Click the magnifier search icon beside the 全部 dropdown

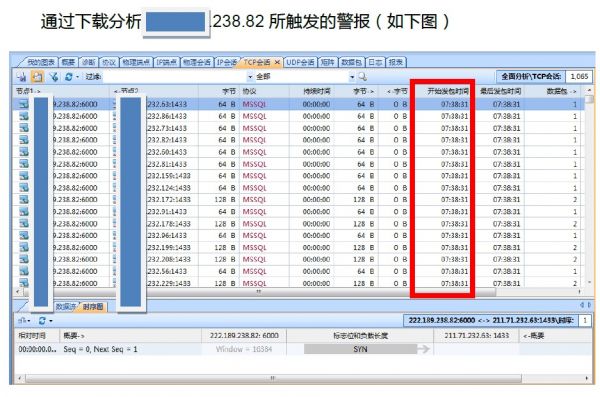[x=362, y=77]
